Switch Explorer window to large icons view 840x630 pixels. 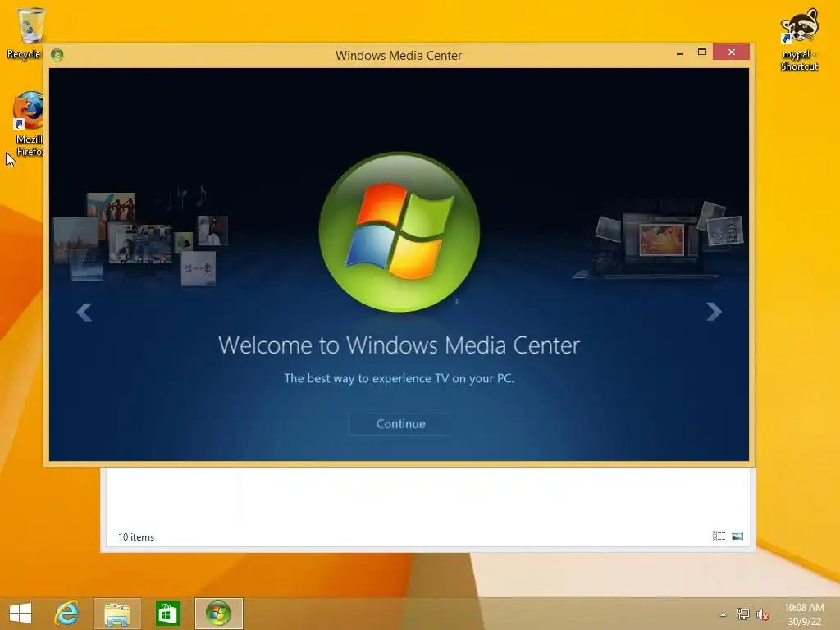tap(737, 536)
